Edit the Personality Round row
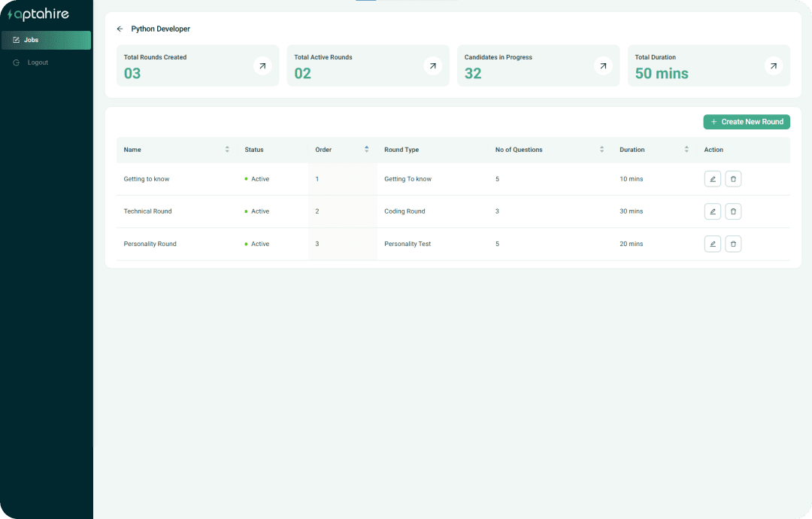The image size is (812, 519). tap(712, 244)
